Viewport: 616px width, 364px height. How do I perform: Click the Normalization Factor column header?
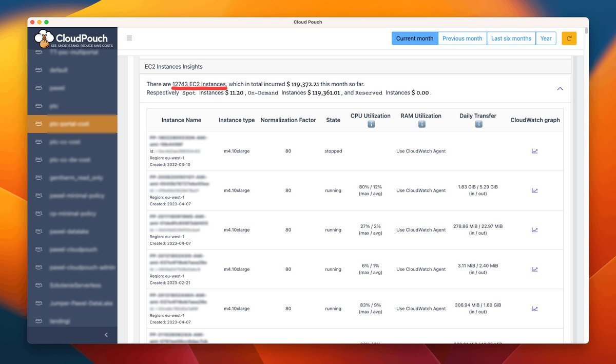click(x=288, y=120)
